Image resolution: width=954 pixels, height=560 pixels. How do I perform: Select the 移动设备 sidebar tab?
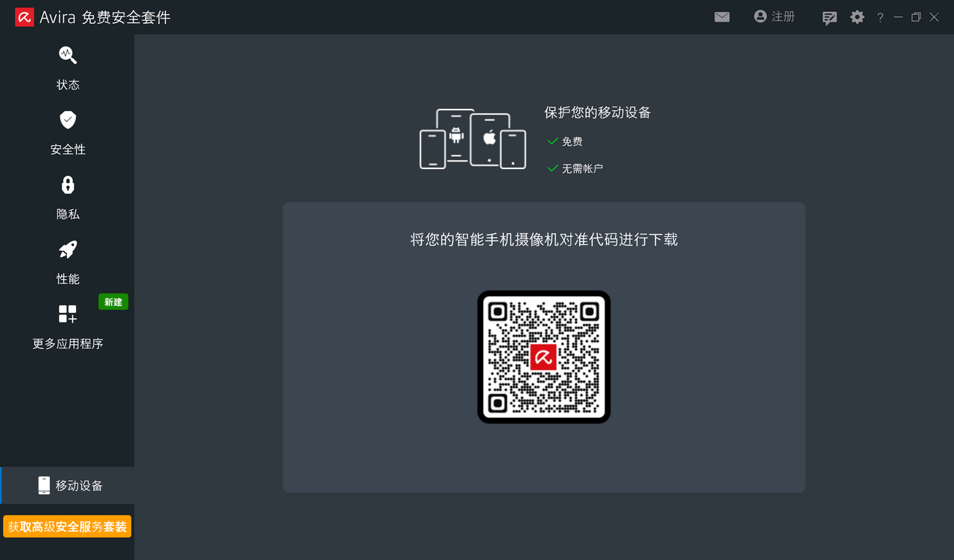tap(68, 486)
